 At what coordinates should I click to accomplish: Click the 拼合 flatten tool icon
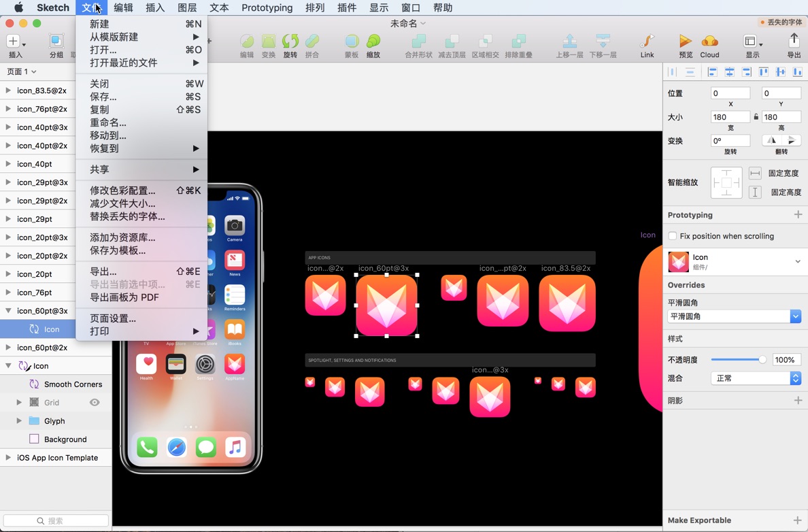tap(313, 41)
